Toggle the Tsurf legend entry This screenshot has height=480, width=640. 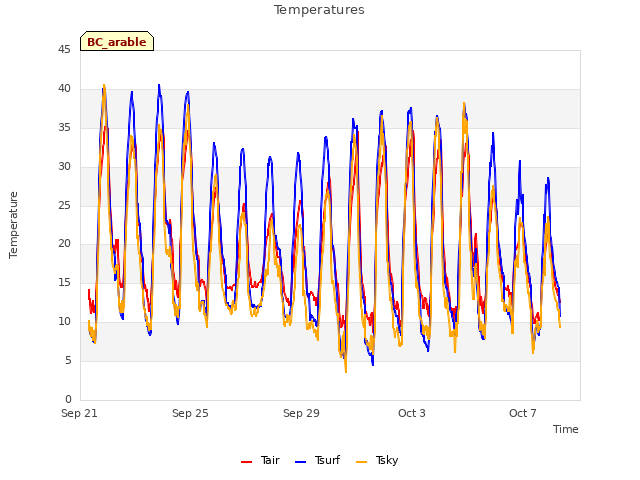(317, 460)
